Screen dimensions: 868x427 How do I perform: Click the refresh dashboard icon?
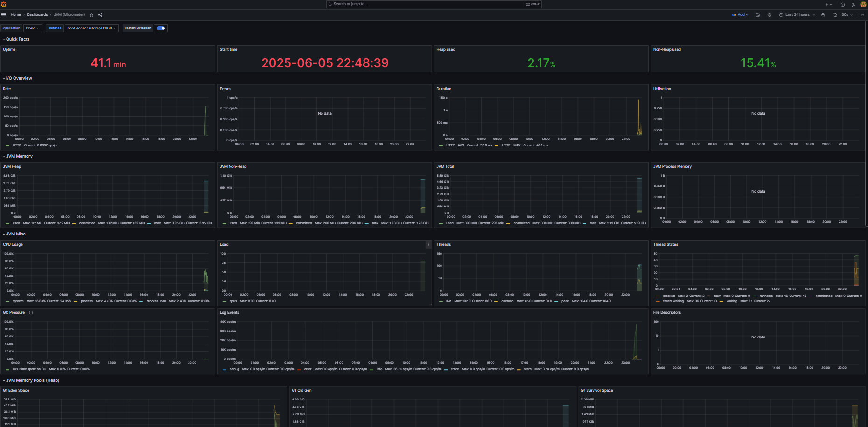coord(835,15)
